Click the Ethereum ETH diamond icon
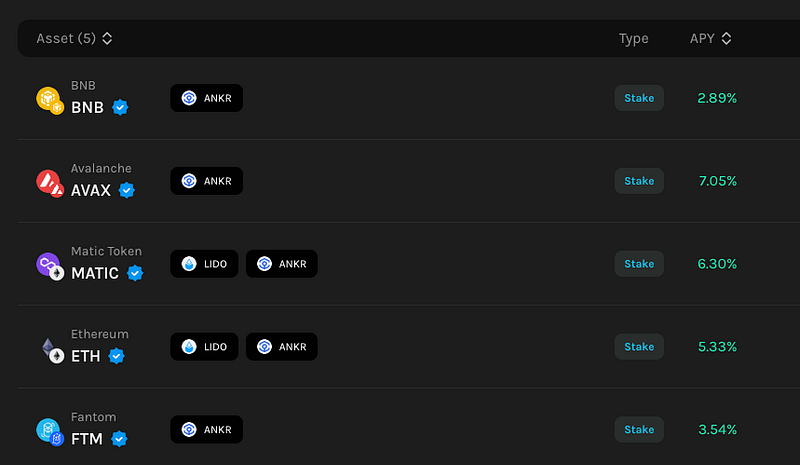The width and height of the screenshot is (800, 465). [52, 350]
